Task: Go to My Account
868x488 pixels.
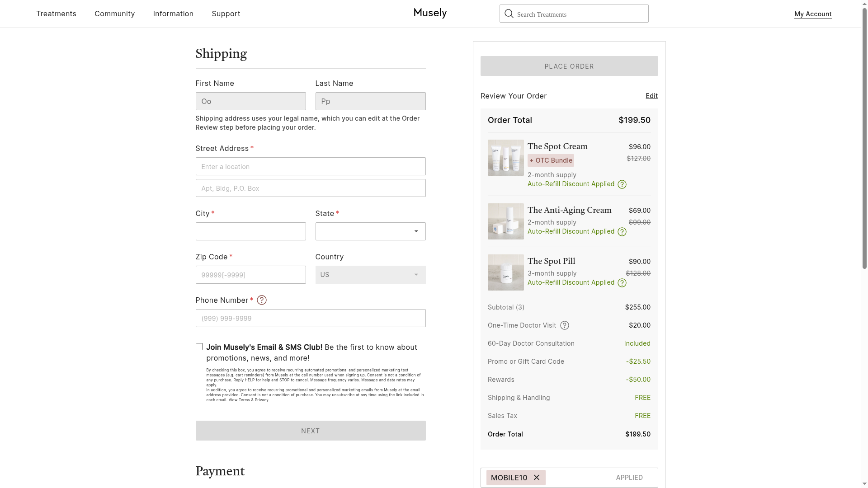Action: pos(812,14)
